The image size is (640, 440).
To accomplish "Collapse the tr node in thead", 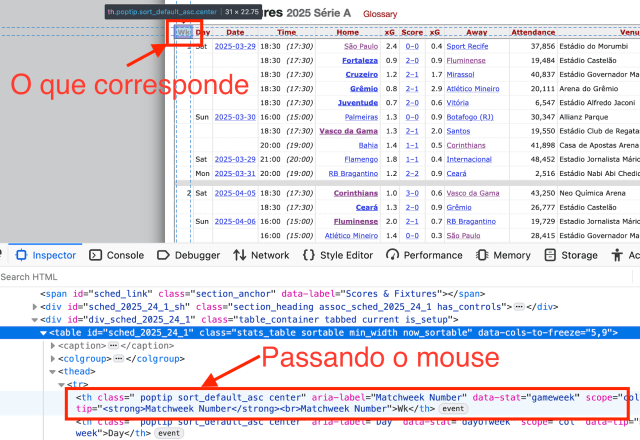I will pyautogui.click(x=61, y=384).
